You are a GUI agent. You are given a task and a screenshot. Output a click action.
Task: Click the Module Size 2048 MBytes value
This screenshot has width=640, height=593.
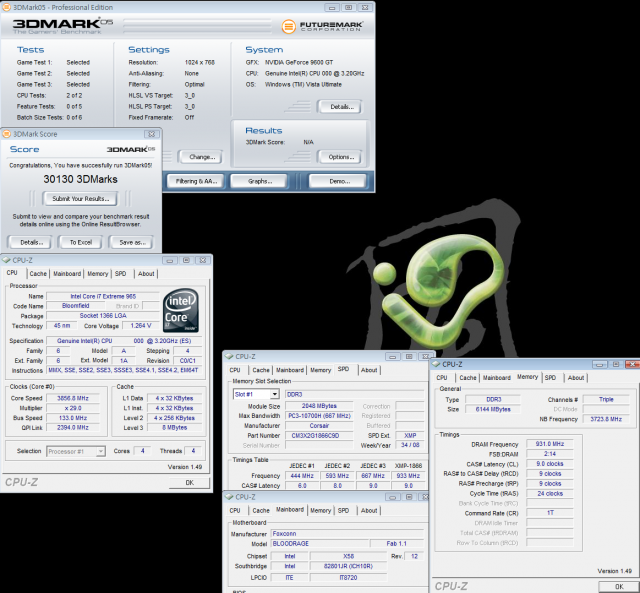(x=319, y=406)
